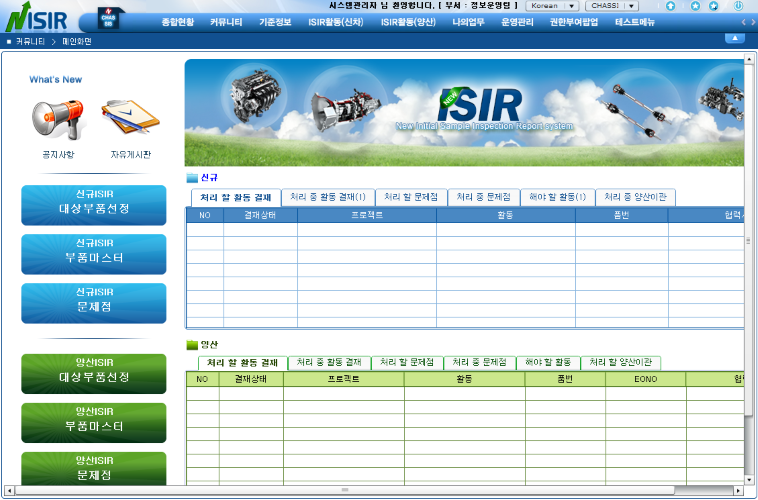Image resolution: width=758 pixels, height=500 pixels.
Task: Collapse the header with the up-triangle button
Action: pos(735,38)
